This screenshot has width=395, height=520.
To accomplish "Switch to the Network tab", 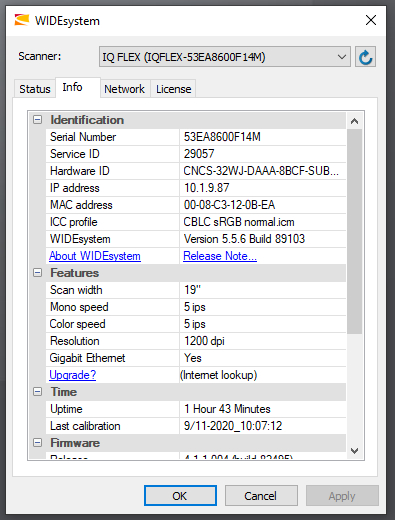I will pos(124,89).
